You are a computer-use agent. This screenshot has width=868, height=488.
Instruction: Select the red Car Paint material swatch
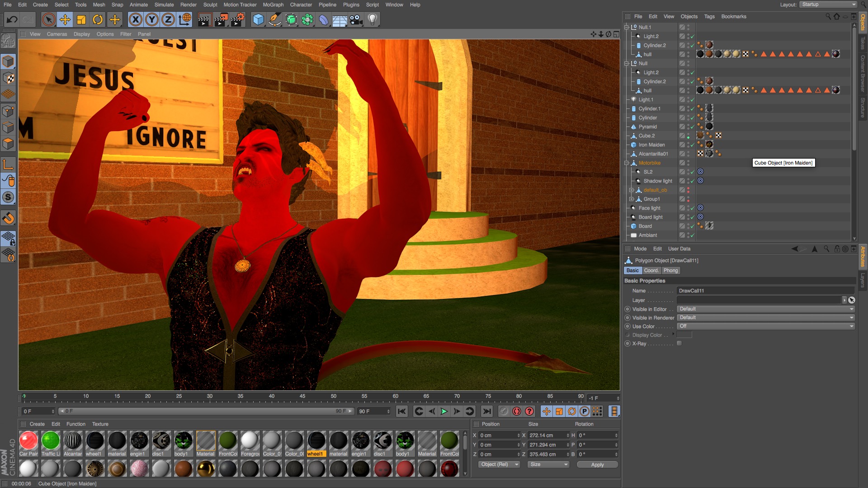click(28, 441)
